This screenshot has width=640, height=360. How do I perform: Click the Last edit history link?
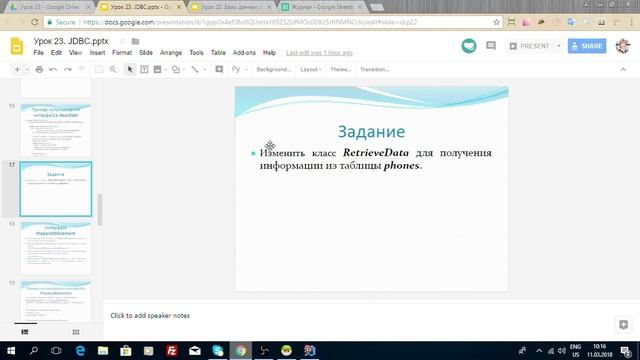(x=319, y=53)
